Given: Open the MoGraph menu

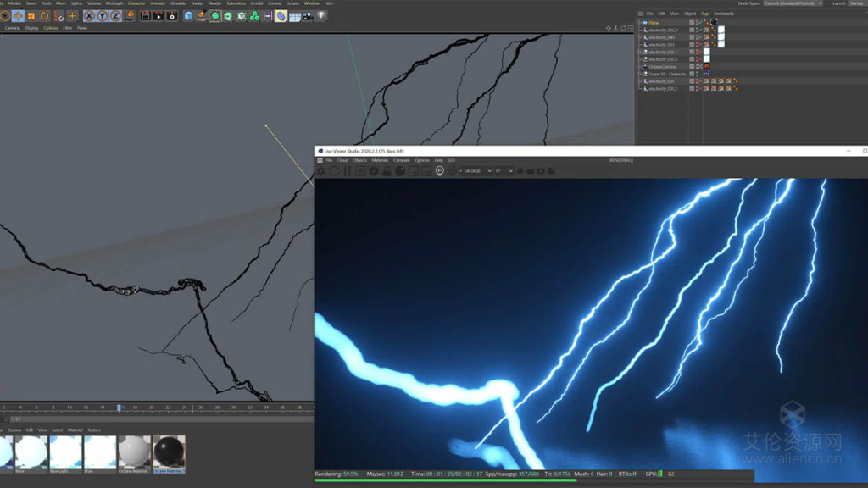Looking at the screenshot, I should (x=114, y=3).
